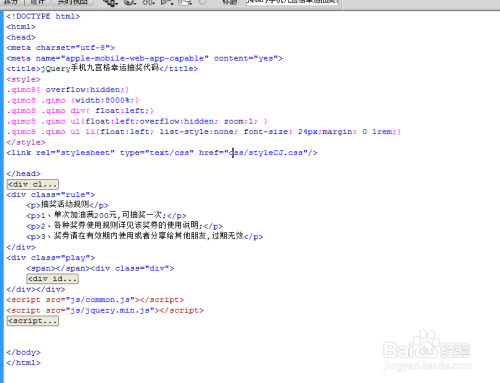500x383 pixels.
Task: Click the 'zoom:1' ul CSS rule line
Action: coord(137,121)
